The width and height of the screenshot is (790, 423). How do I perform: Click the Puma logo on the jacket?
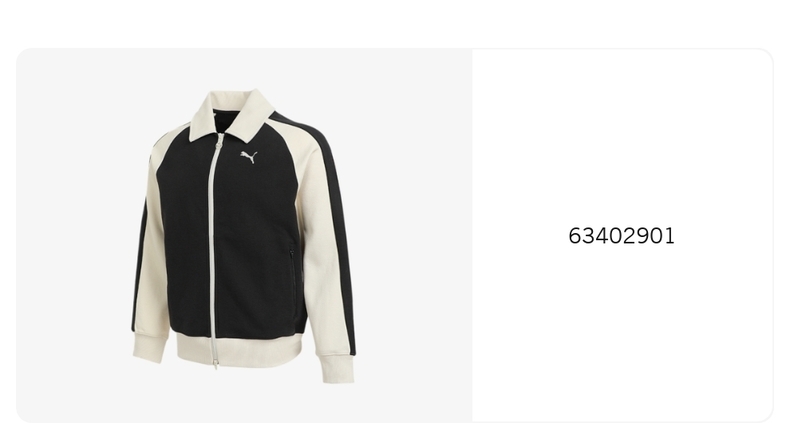[249, 157]
